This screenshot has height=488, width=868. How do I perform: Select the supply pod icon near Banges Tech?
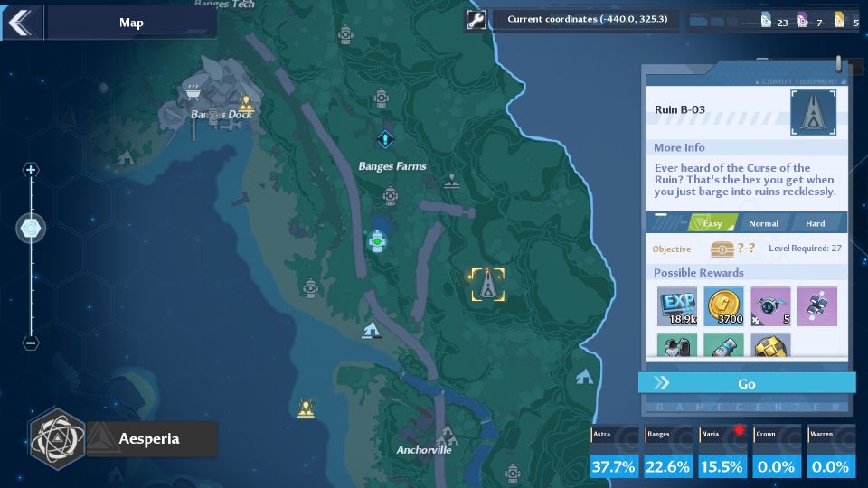[345, 35]
